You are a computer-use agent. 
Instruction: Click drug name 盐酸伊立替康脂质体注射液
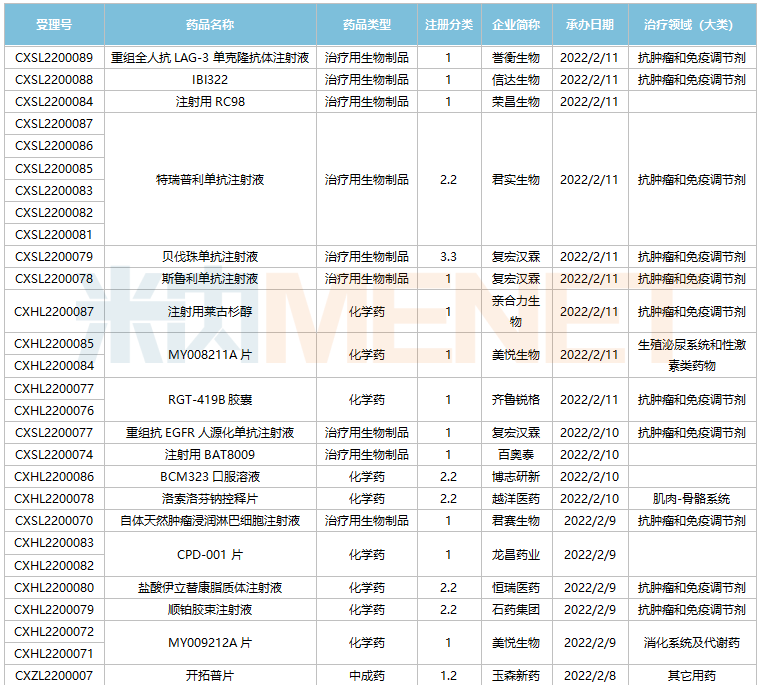pyautogui.click(x=210, y=588)
